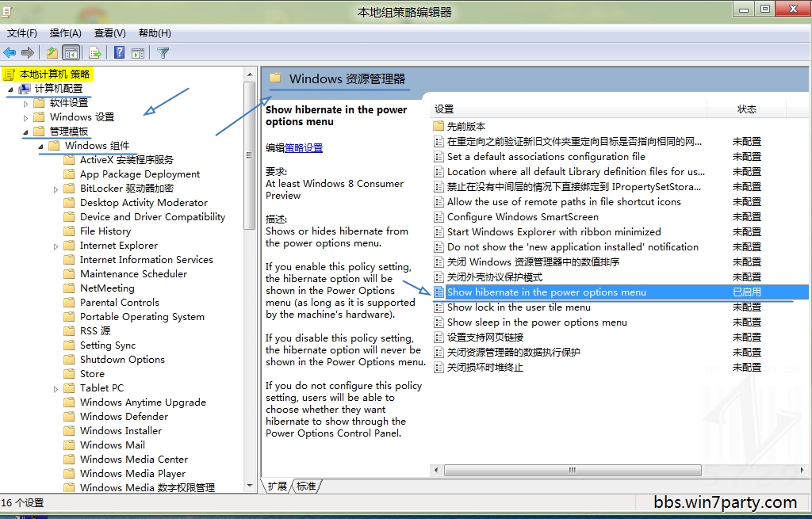Click the Filter funnel toolbar icon
Viewport: 812px width, 519px height.
click(x=163, y=52)
